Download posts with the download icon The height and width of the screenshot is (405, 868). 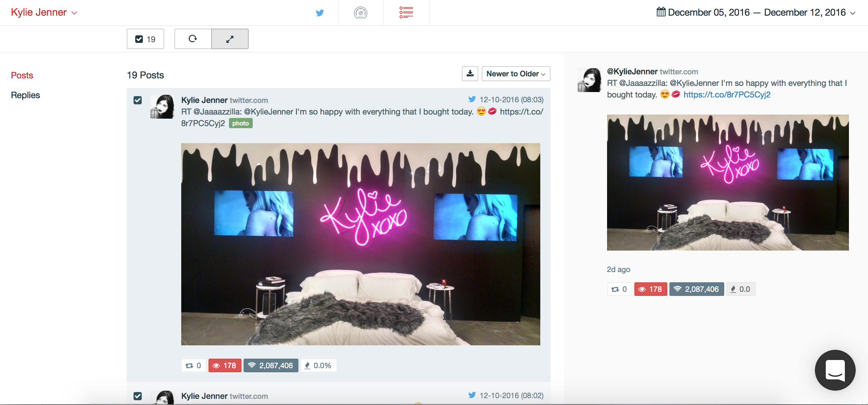click(470, 74)
